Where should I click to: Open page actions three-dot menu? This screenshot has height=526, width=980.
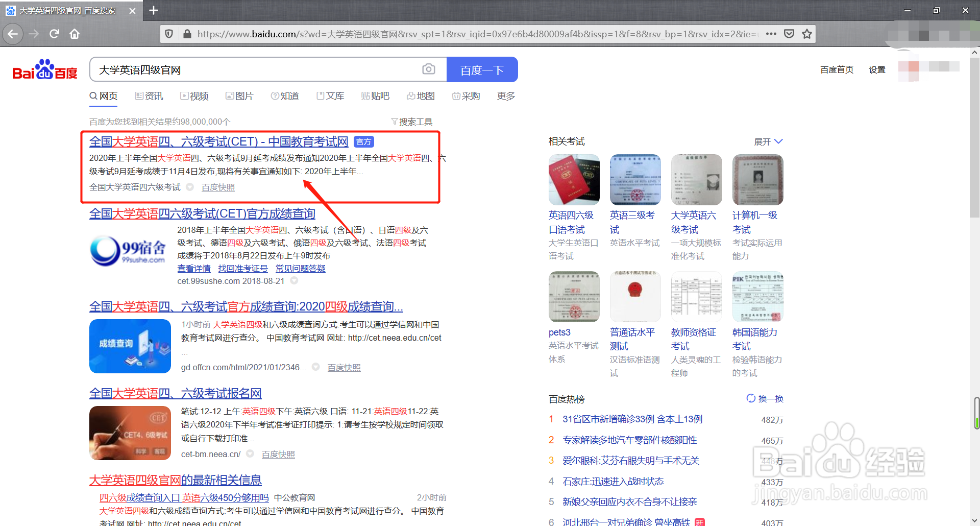pyautogui.click(x=771, y=34)
